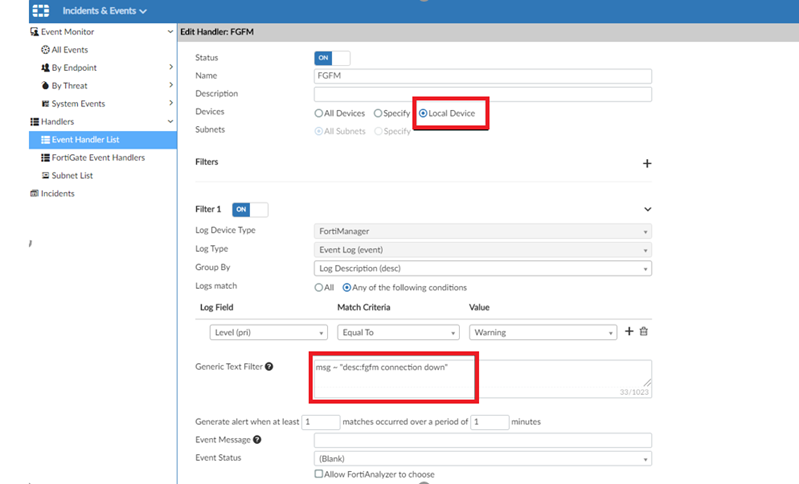Image resolution: width=799 pixels, height=484 pixels.
Task: Click Generic Text Filter help icon
Action: pos(269,366)
